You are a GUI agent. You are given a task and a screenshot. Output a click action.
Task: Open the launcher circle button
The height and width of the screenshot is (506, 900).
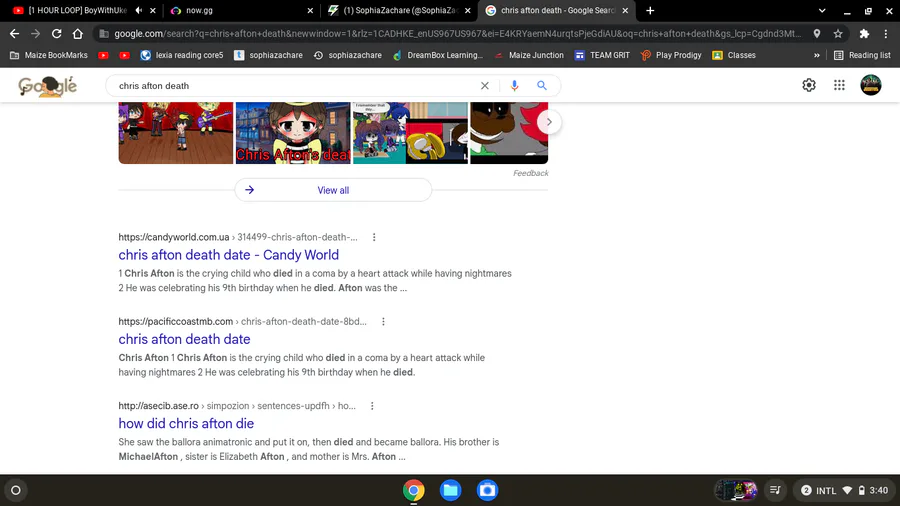tap(16, 490)
